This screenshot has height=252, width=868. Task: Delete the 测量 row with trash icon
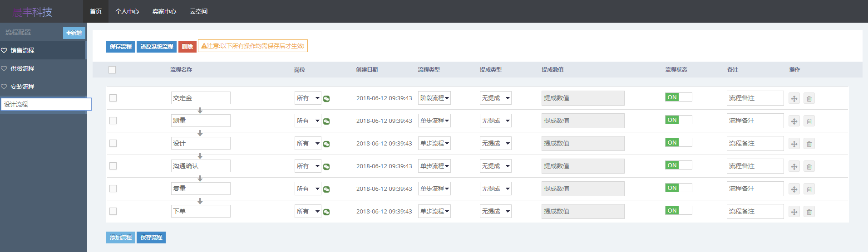[809, 121]
